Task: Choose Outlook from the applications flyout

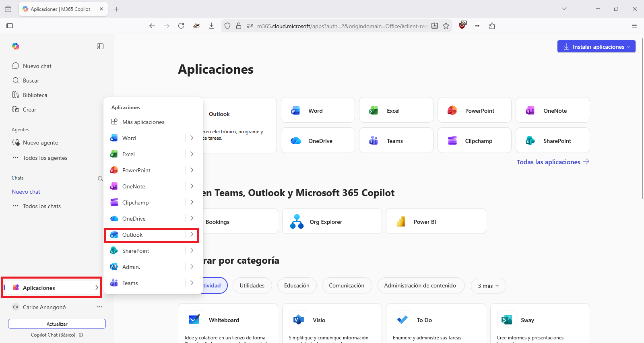Action: [152, 235]
